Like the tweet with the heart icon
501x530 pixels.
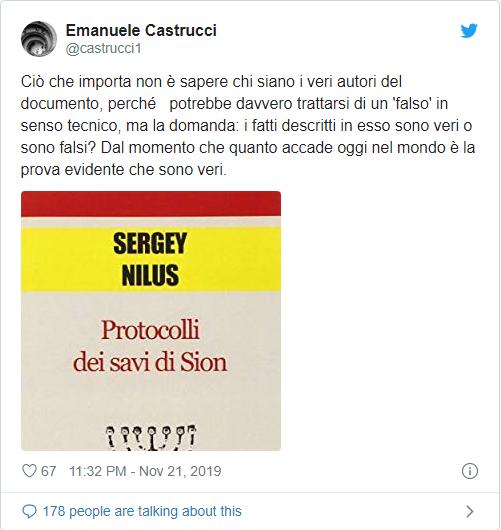pos(29,471)
